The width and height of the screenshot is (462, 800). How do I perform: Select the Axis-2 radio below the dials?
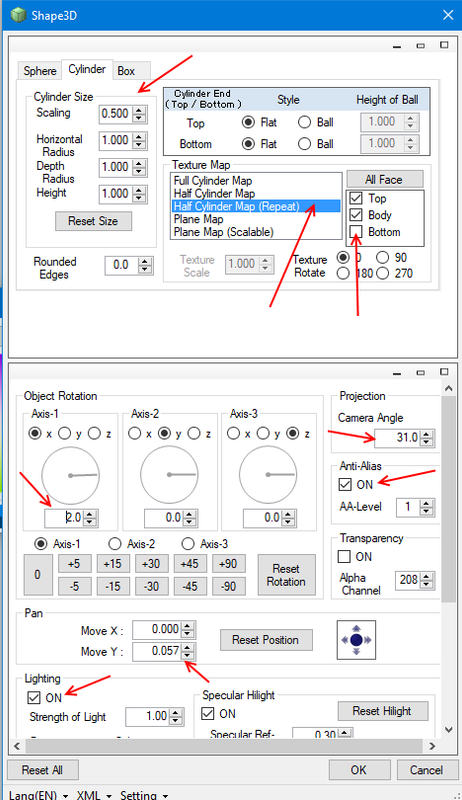coord(115,544)
